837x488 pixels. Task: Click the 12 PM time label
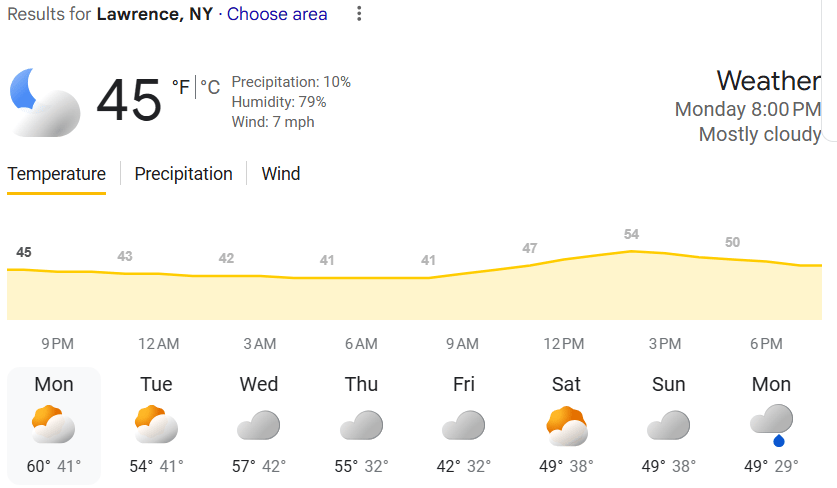pos(564,344)
